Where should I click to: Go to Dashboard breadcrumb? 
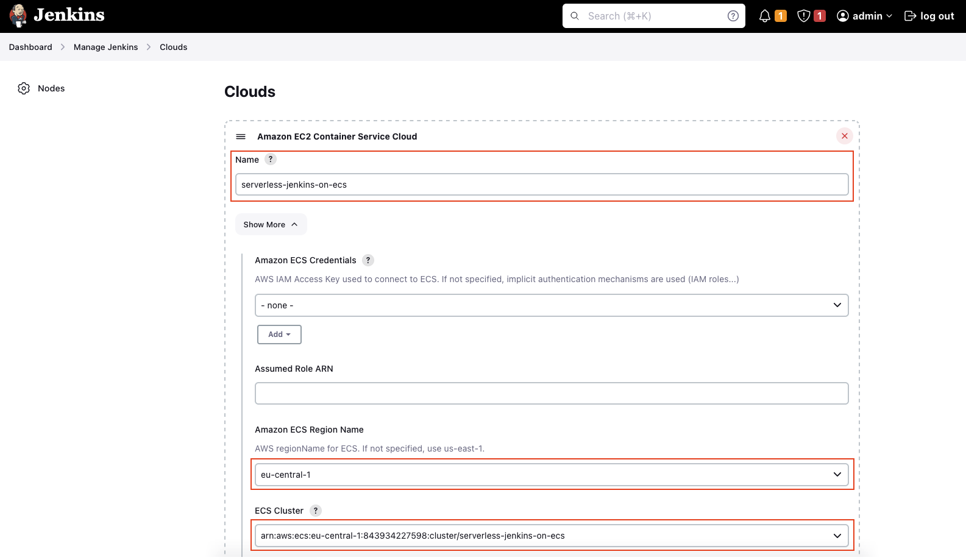(x=30, y=47)
